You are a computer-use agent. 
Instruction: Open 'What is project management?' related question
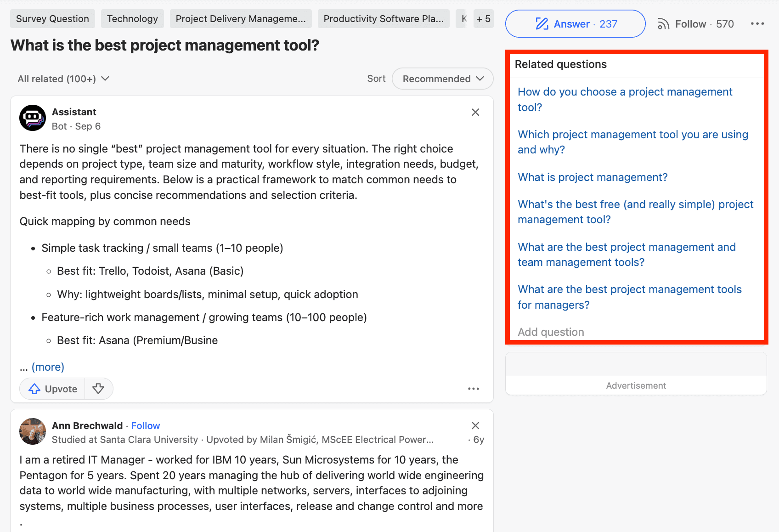pos(593,177)
